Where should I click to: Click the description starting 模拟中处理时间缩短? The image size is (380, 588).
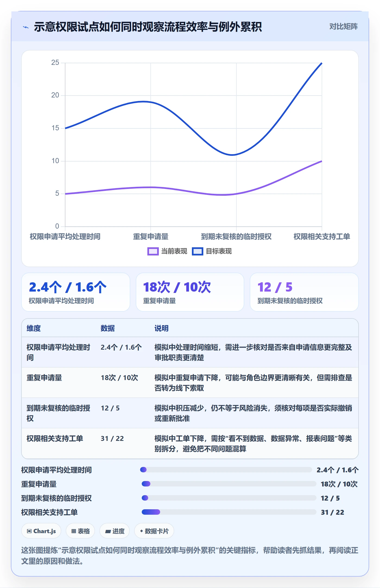[x=253, y=352]
